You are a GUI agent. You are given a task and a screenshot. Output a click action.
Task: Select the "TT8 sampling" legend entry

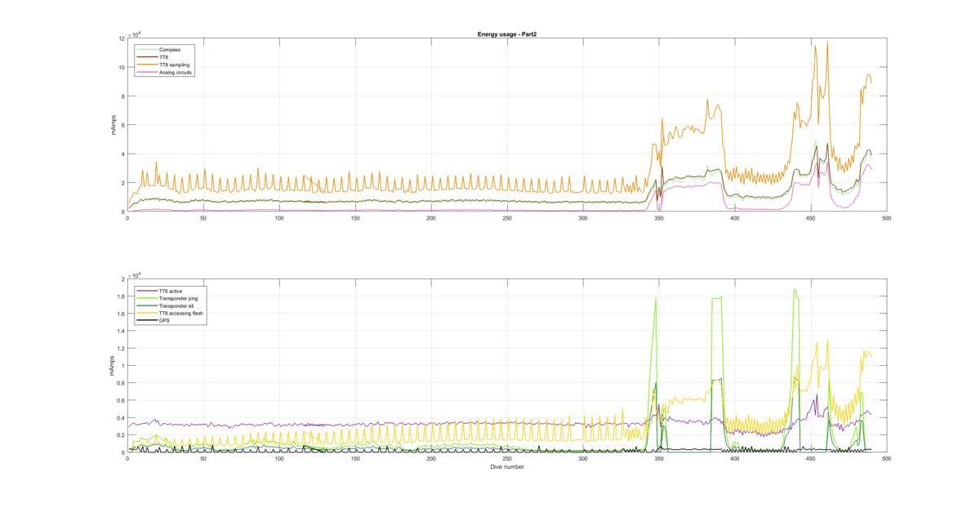coord(174,65)
